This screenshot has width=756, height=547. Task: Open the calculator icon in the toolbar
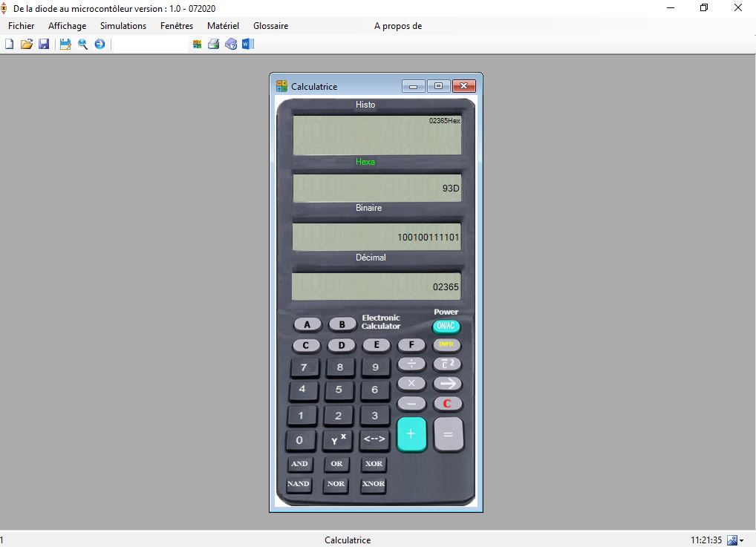[x=197, y=44]
